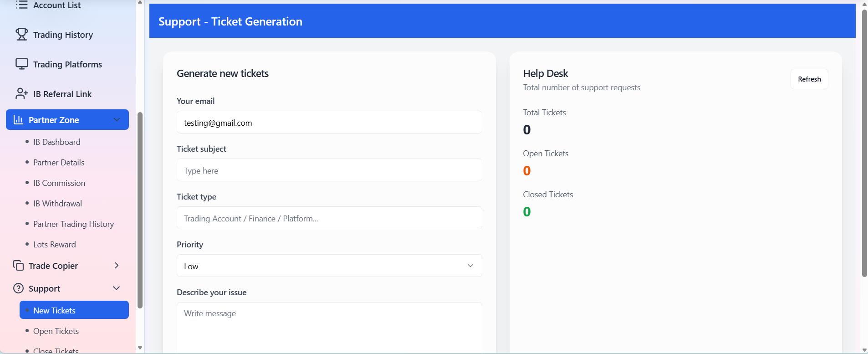Open Close Tickets submenu item

point(56,350)
